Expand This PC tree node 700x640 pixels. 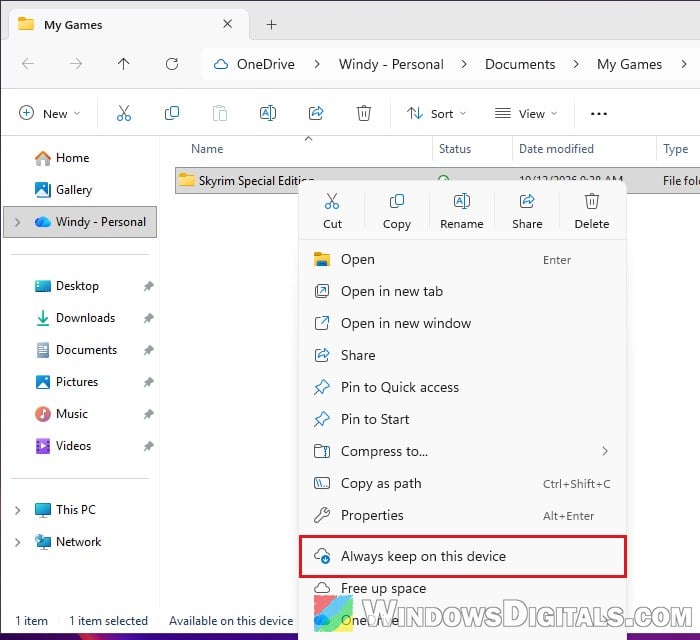[x=17, y=510]
